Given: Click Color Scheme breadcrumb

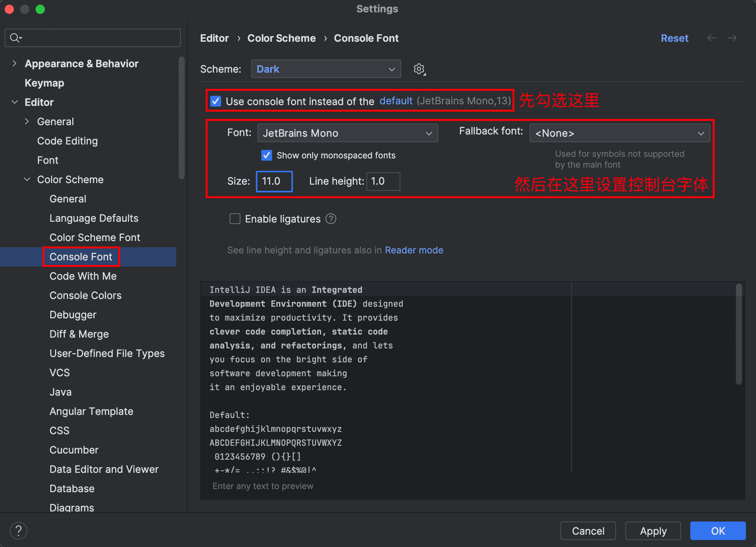Looking at the screenshot, I should (x=281, y=38).
